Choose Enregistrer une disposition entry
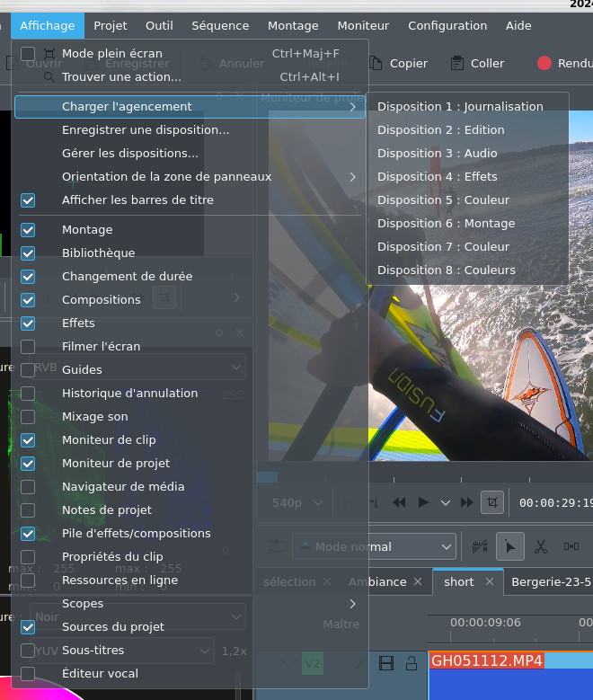This screenshot has height=700, width=593. click(190, 130)
